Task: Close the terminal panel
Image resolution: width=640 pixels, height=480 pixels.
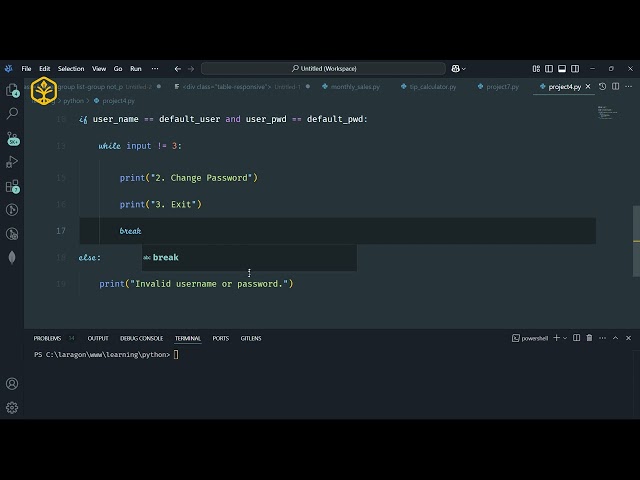Action: 629,338
